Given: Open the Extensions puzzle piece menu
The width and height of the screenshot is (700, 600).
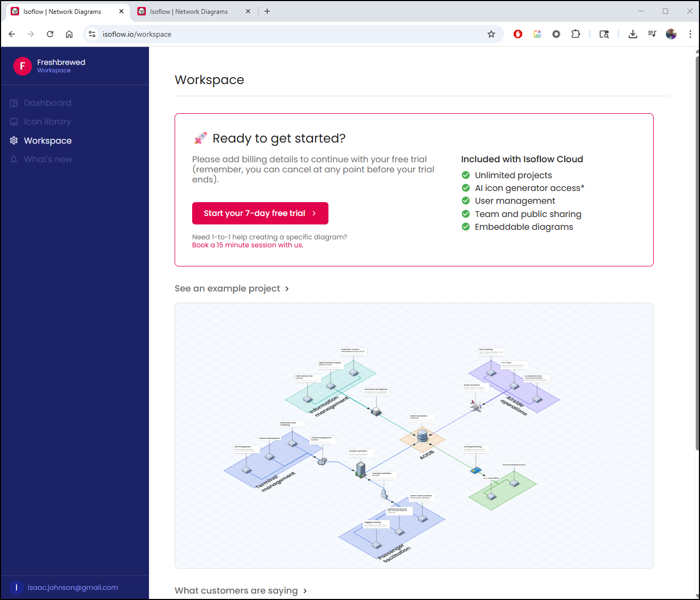Looking at the screenshot, I should [575, 34].
